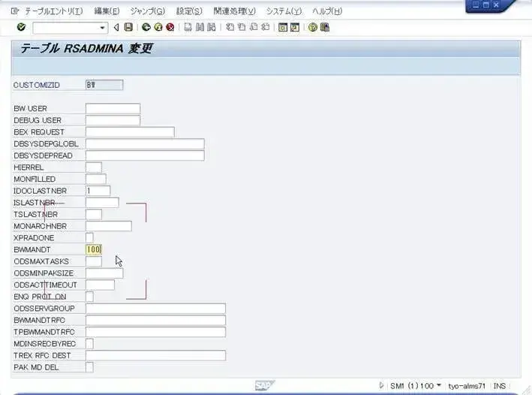This screenshot has height=395, width=532.
Task: Open the 関連処理(V) menu
Action: tap(234, 11)
